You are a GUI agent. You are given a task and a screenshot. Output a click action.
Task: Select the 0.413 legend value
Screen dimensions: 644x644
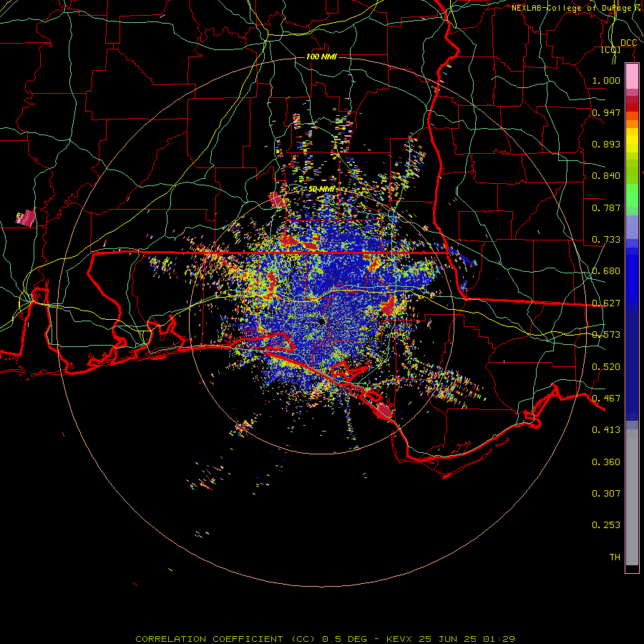coord(606,430)
